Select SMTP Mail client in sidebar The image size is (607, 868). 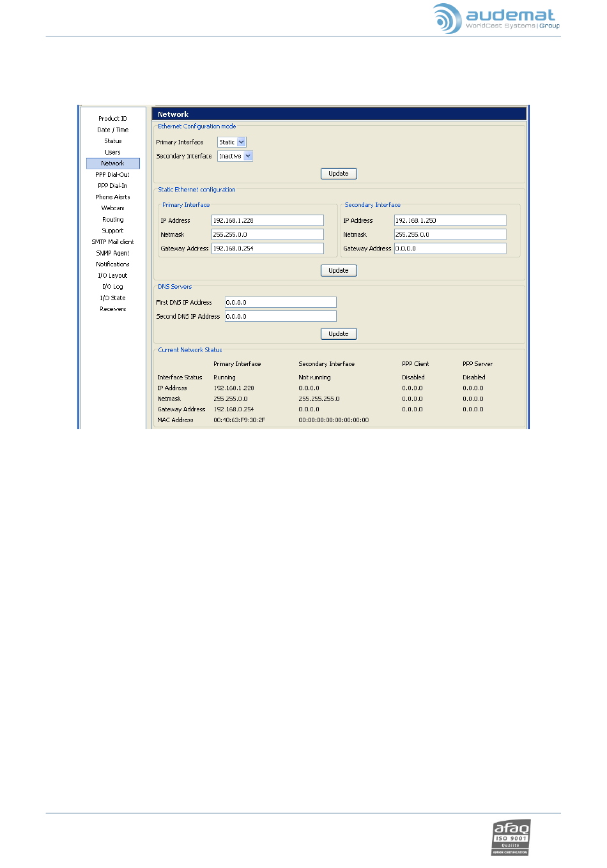click(112, 242)
